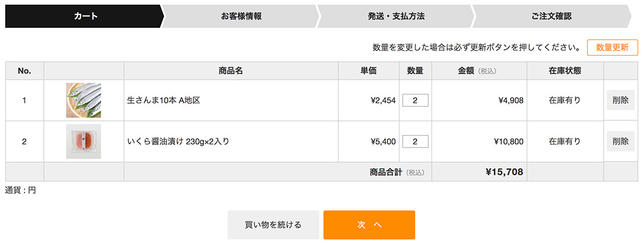The height and width of the screenshot is (247, 644).
Task: Go to the ご注文確認 step
Action: pos(552,16)
